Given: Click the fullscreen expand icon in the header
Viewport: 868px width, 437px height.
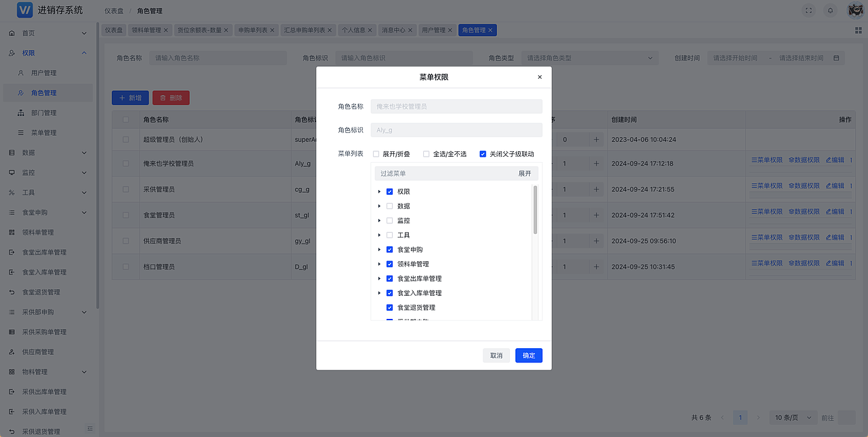Looking at the screenshot, I should 808,10.
